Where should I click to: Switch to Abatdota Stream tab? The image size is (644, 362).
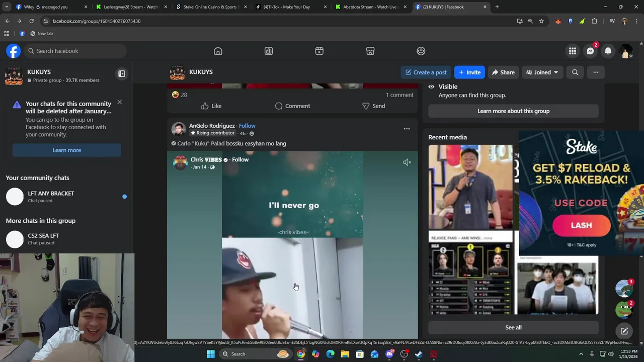[x=371, y=7]
